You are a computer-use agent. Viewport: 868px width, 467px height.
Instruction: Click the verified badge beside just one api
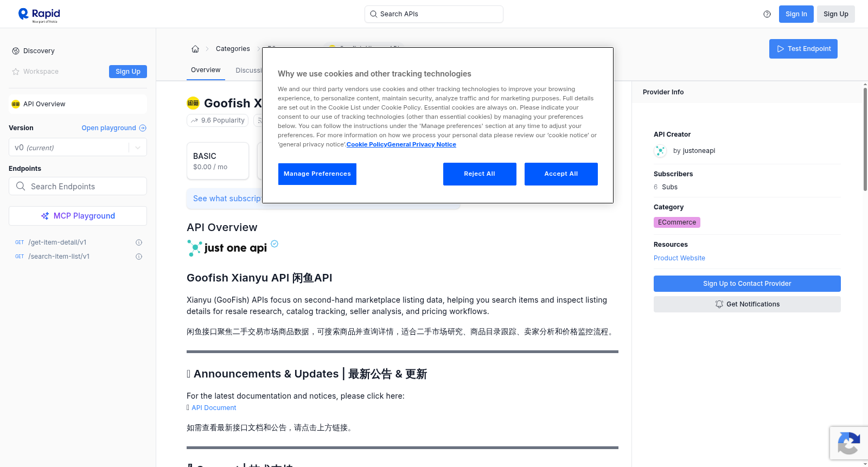point(275,244)
